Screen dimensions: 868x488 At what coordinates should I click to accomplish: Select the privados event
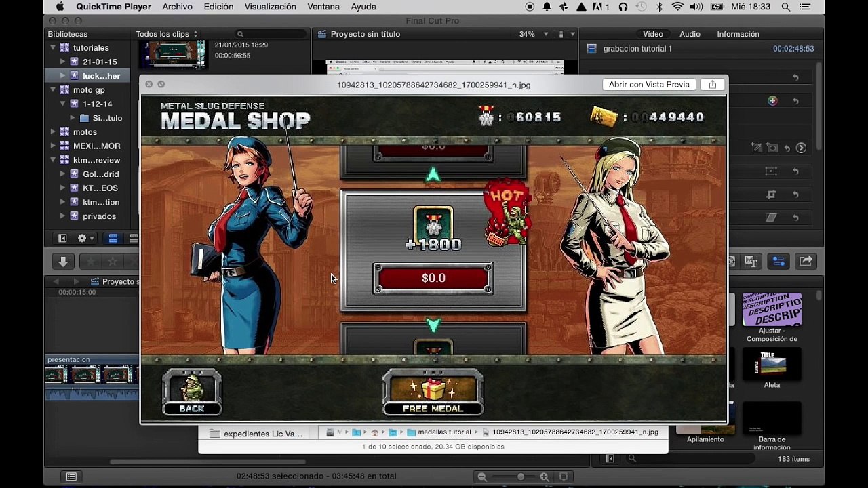(x=100, y=216)
